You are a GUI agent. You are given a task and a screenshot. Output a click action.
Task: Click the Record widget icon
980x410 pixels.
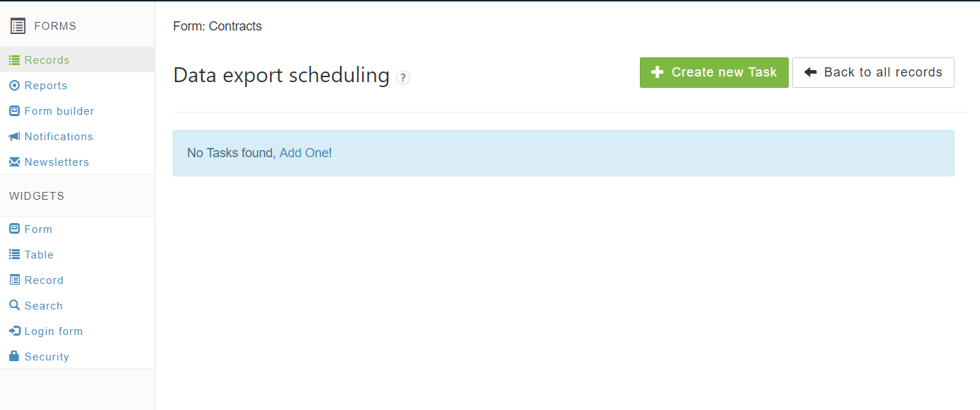point(14,280)
